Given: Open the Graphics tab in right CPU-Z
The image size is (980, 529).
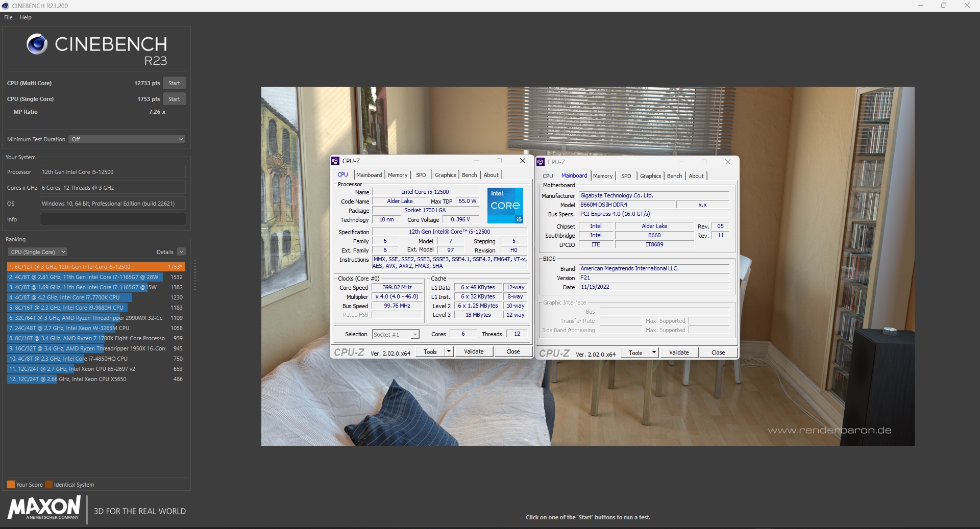Looking at the screenshot, I should [x=651, y=176].
